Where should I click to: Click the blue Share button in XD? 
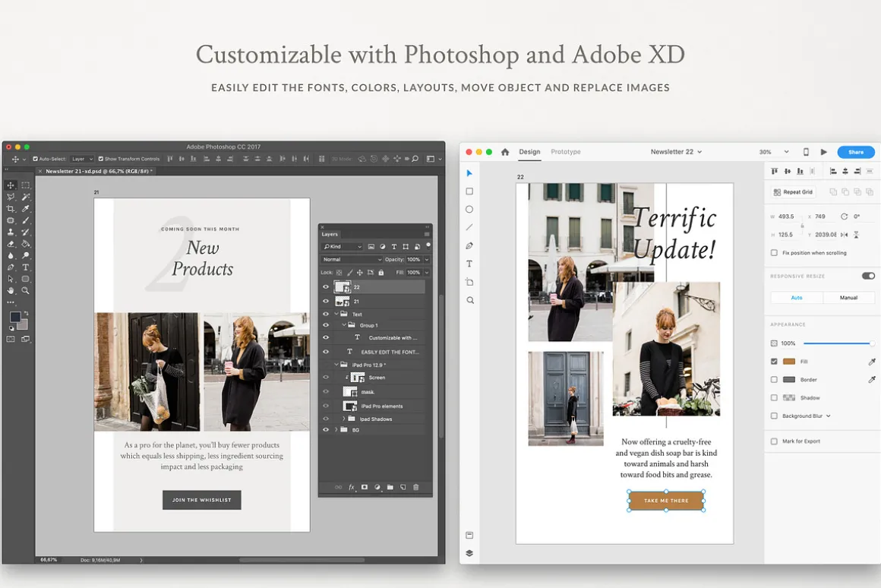coord(856,152)
